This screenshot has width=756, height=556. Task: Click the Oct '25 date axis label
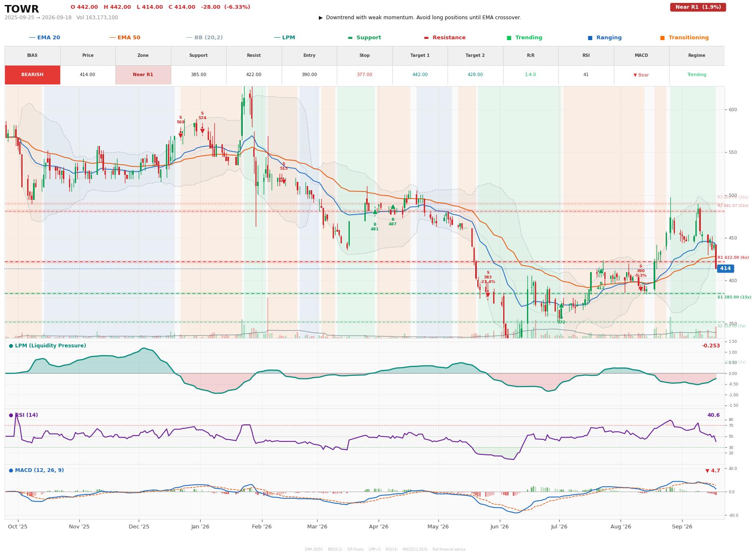coord(18,527)
